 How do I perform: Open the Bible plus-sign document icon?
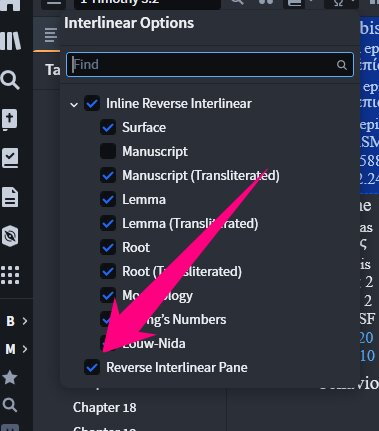pos(10,120)
